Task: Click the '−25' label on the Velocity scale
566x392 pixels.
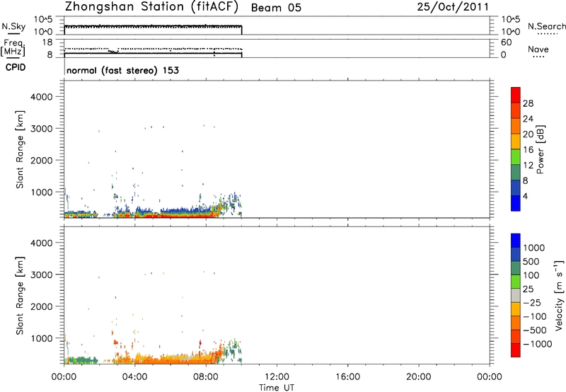Action: (x=531, y=303)
